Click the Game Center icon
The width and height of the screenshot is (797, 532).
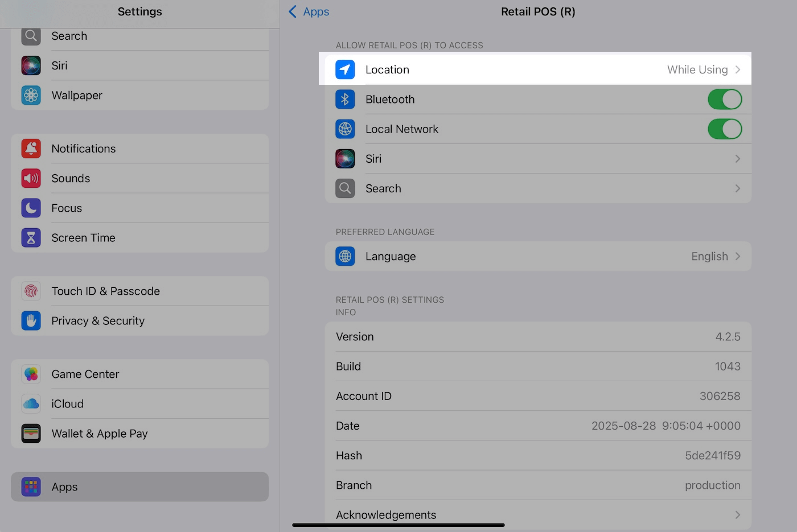pos(31,374)
